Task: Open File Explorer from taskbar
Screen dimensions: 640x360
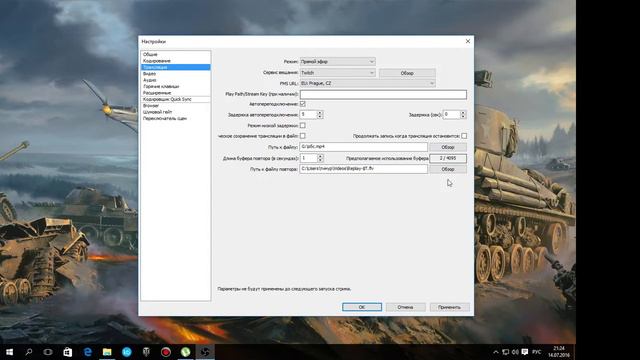Action: pyautogui.click(x=107, y=352)
